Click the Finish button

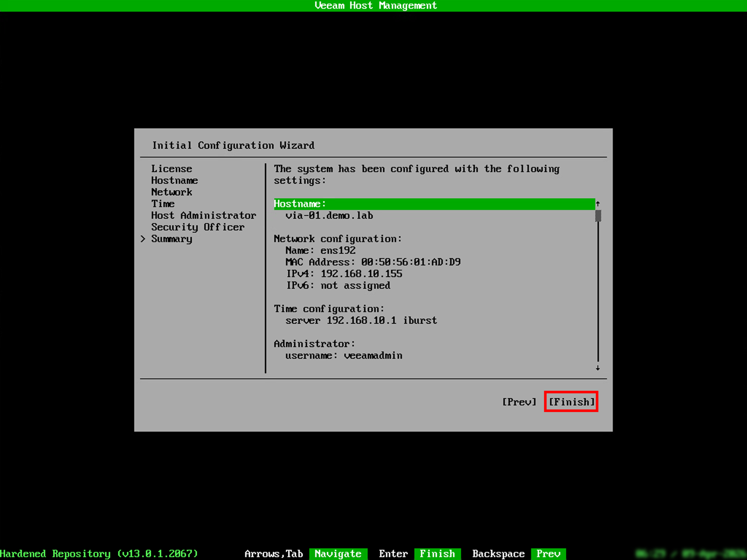tap(571, 402)
